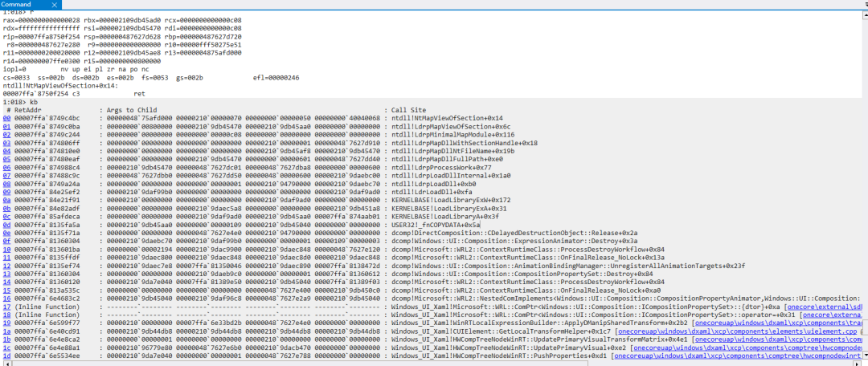Open stack frame 0b link
Screen dimensions: 868x366
pyautogui.click(x=6, y=209)
